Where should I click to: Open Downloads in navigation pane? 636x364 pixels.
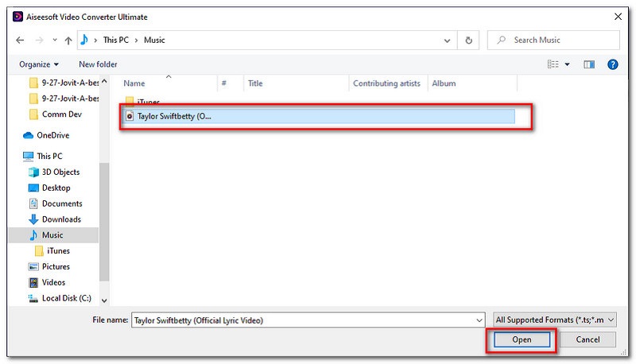tap(61, 219)
